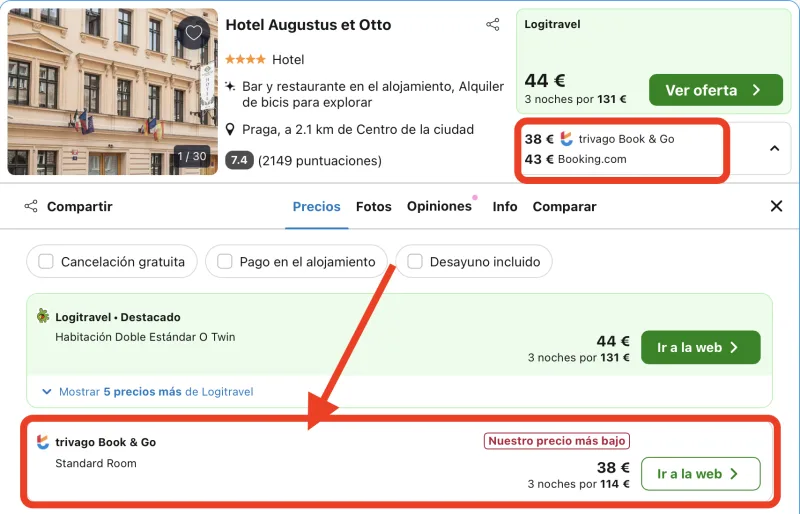Click photo counter 1 / 30
The image size is (800, 514).
coord(192,156)
